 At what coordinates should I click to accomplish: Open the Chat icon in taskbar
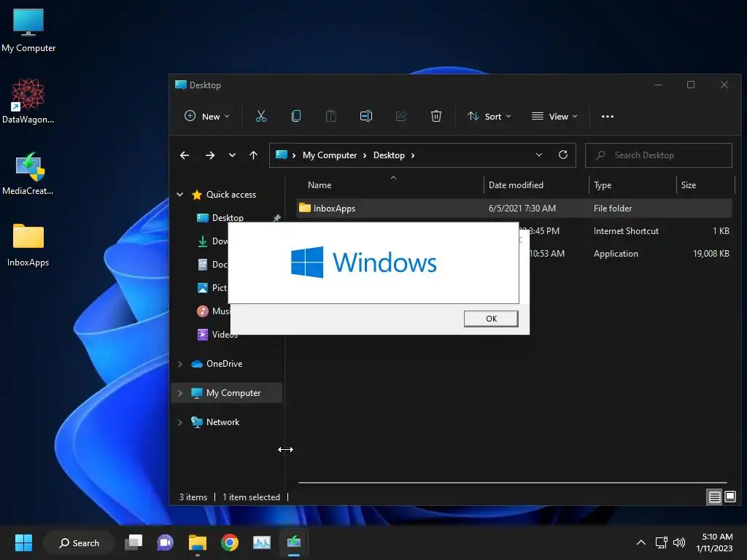click(x=166, y=542)
